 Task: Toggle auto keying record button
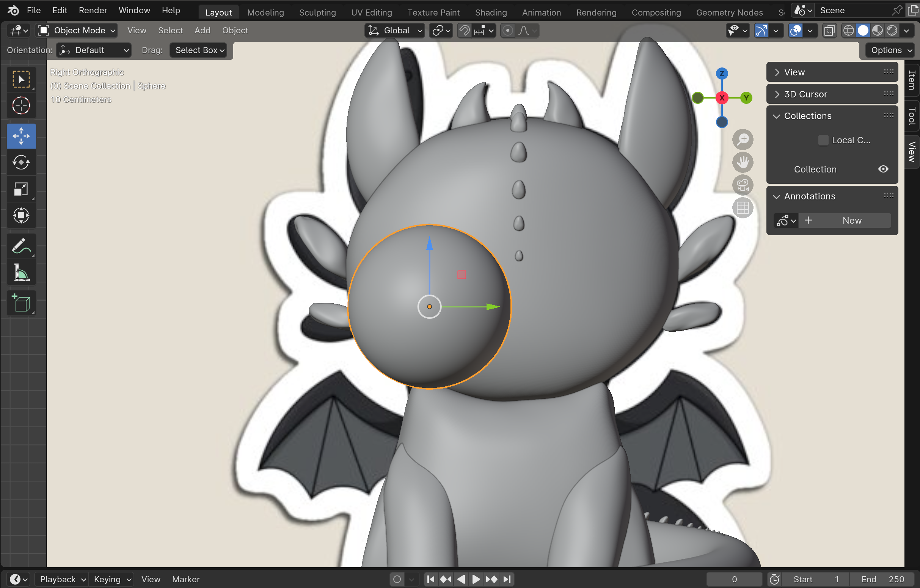tap(397, 579)
